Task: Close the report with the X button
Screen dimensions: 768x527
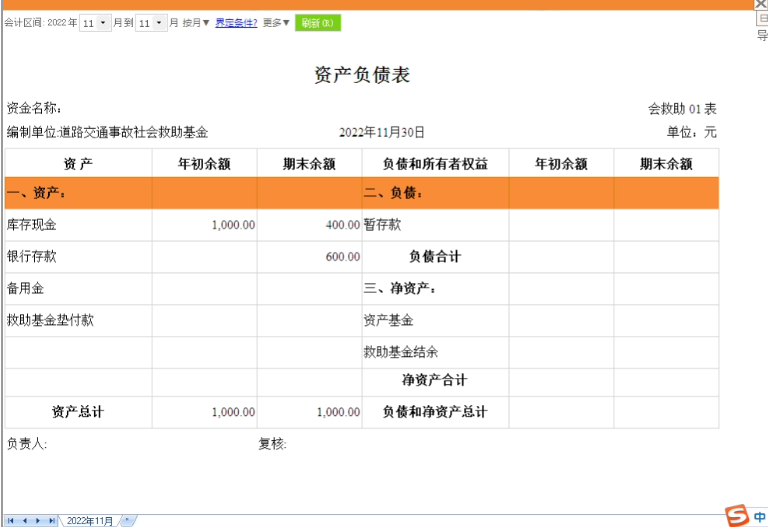Action: tap(761, 5)
